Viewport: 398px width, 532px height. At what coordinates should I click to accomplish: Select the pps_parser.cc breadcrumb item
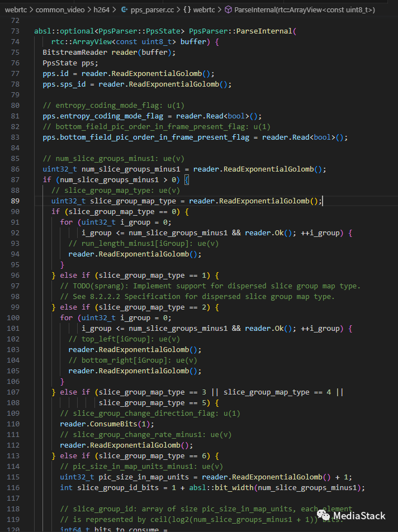(x=151, y=10)
